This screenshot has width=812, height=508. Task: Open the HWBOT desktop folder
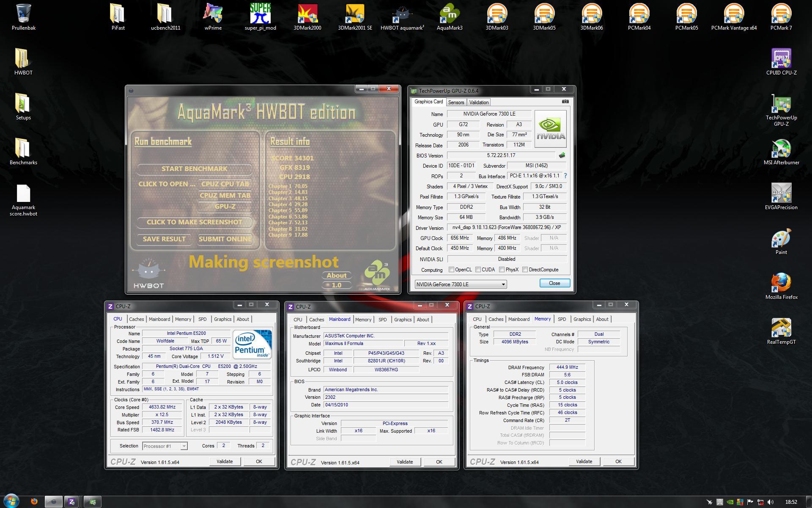click(23, 62)
